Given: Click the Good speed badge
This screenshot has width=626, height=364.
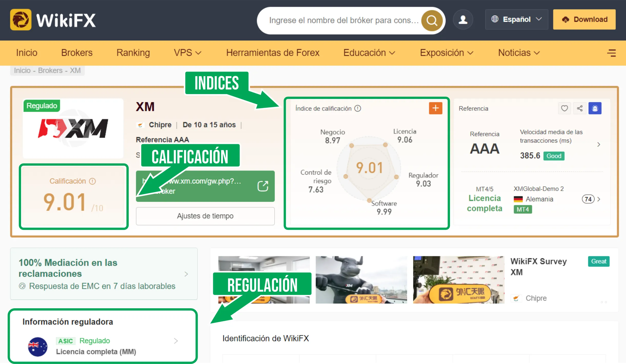Looking at the screenshot, I should [554, 156].
